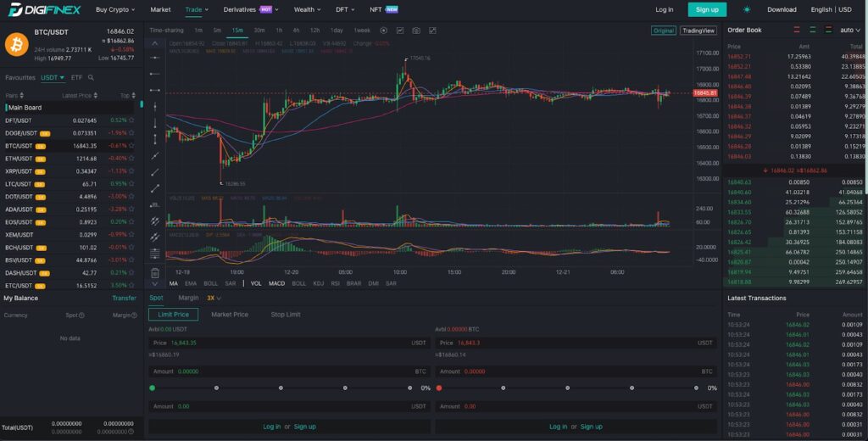
Task: Open the chart style line icon
Action: click(x=400, y=31)
